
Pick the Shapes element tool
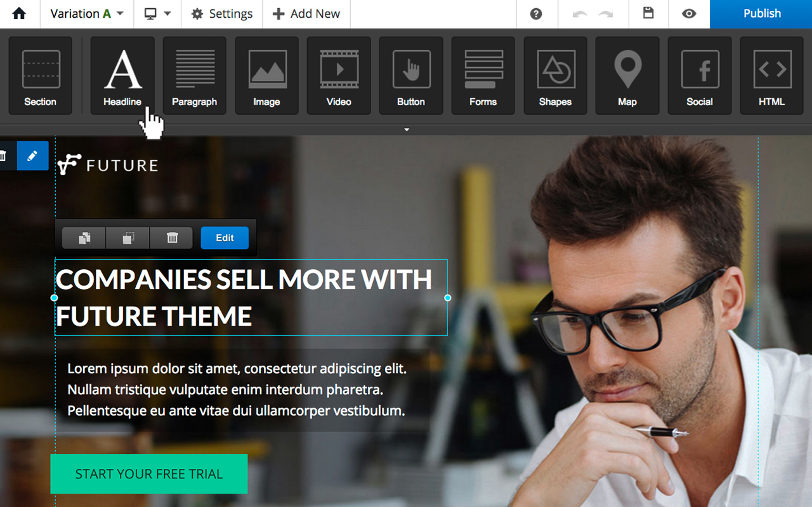tap(555, 75)
